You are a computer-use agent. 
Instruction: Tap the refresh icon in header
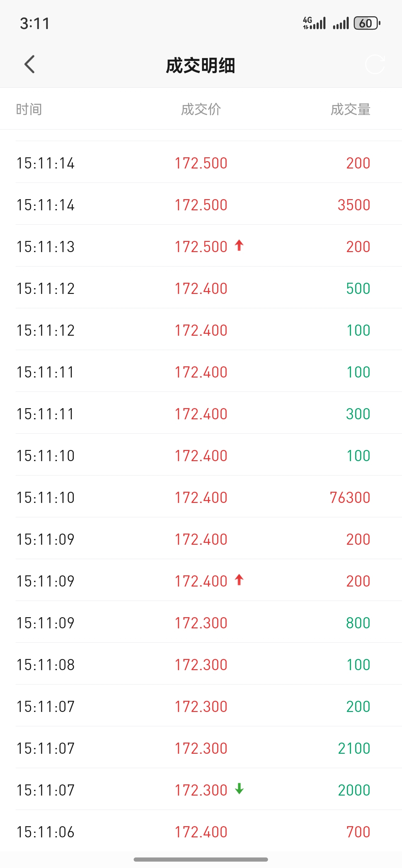tap(375, 64)
